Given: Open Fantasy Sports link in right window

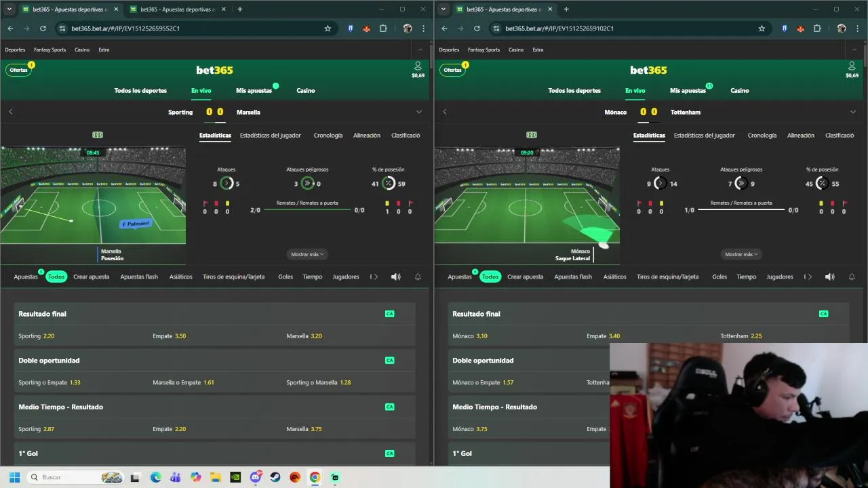Looking at the screenshot, I should click(484, 49).
